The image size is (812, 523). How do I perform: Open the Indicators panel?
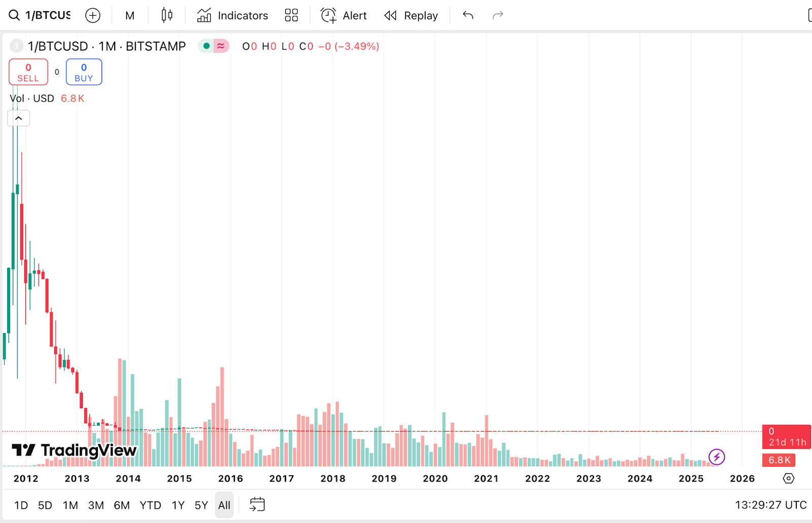(232, 15)
